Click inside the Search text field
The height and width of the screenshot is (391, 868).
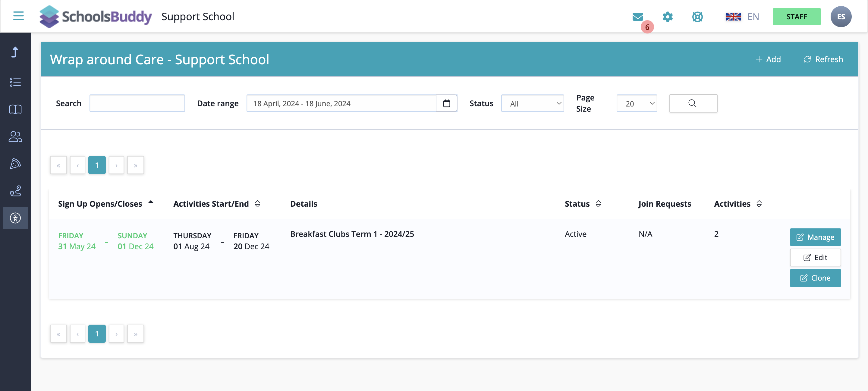click(x=137, y=103)
